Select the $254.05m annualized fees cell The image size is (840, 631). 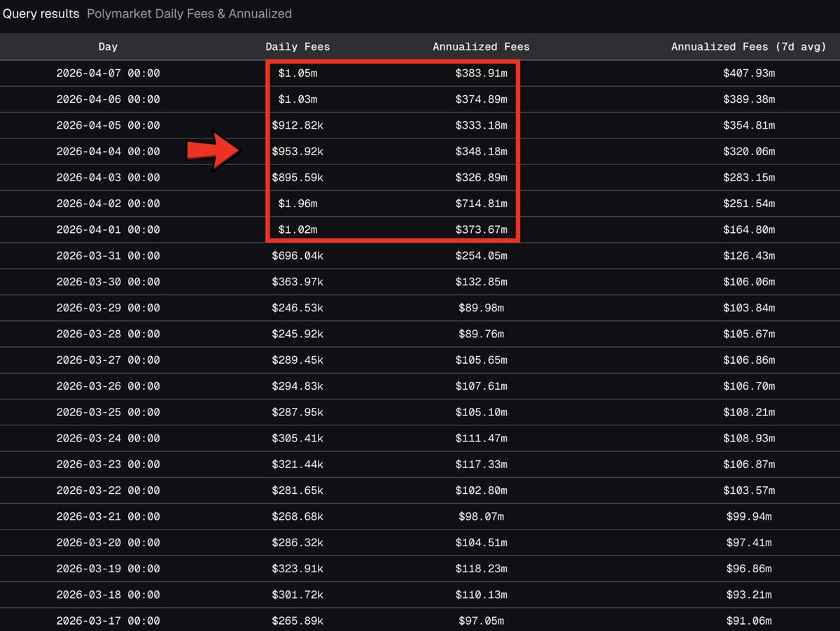point(481,256)
